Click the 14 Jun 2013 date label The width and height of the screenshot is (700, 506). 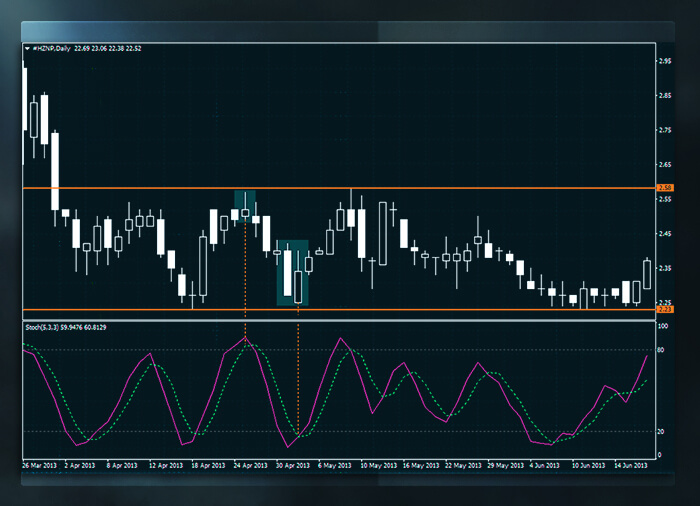tap(632, 465)
